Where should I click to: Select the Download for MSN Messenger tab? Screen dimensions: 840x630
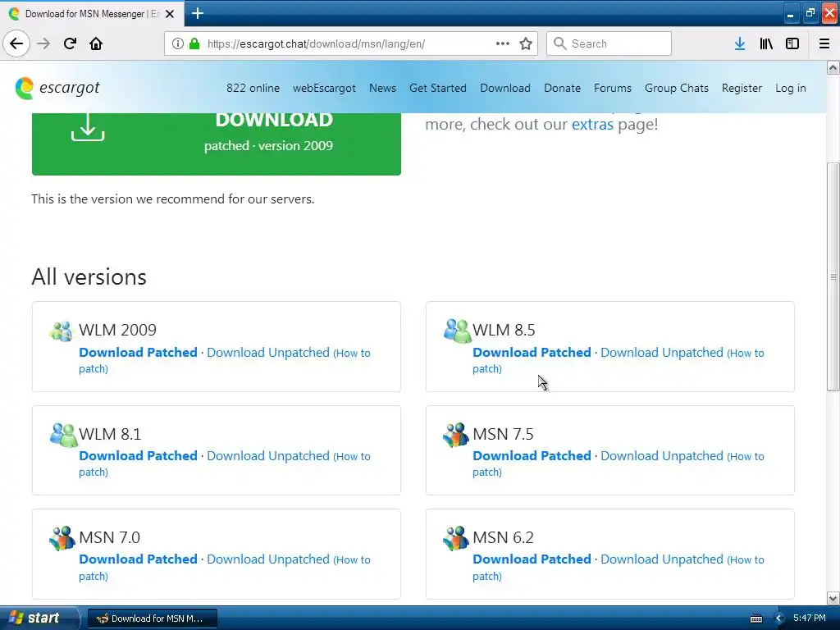[92, 13]
